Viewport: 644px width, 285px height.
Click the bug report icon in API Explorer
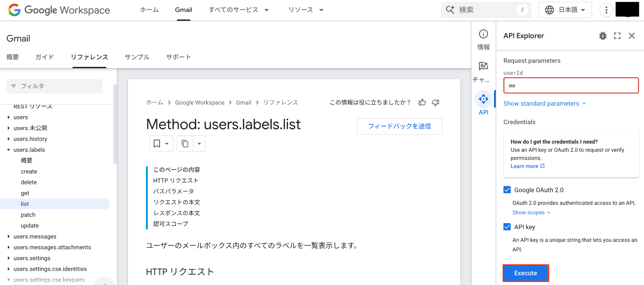[x=602, y=36]
